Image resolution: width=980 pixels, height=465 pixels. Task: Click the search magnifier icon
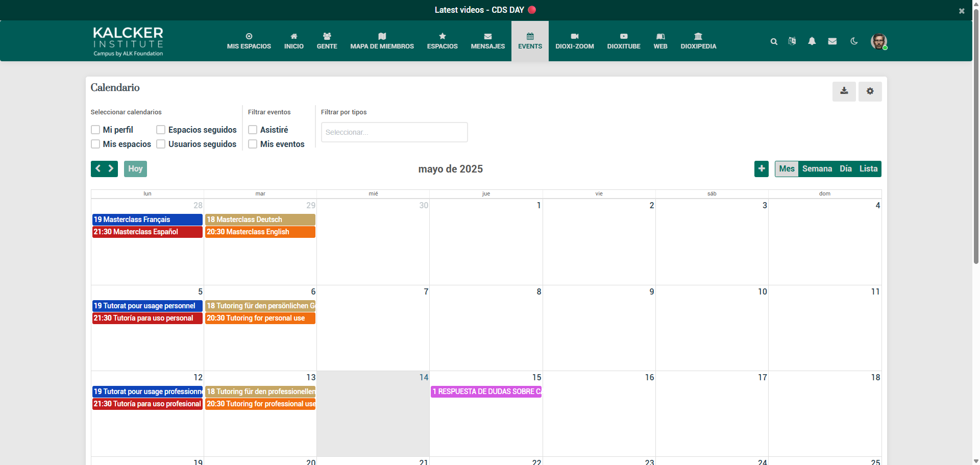774,41
